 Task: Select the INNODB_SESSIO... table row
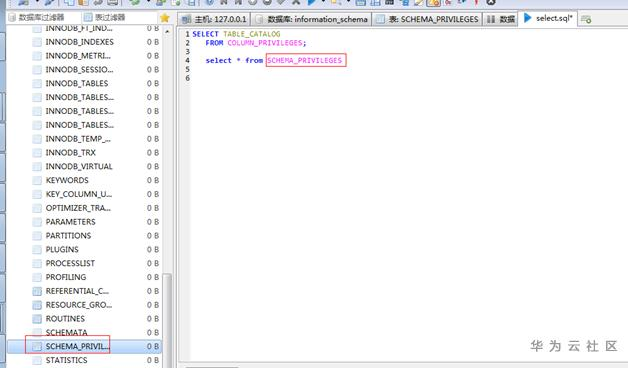tap(84, 70)
